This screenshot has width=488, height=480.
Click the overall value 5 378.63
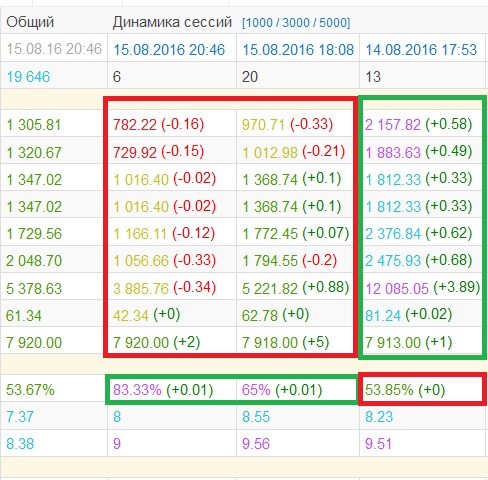point(34,289)
